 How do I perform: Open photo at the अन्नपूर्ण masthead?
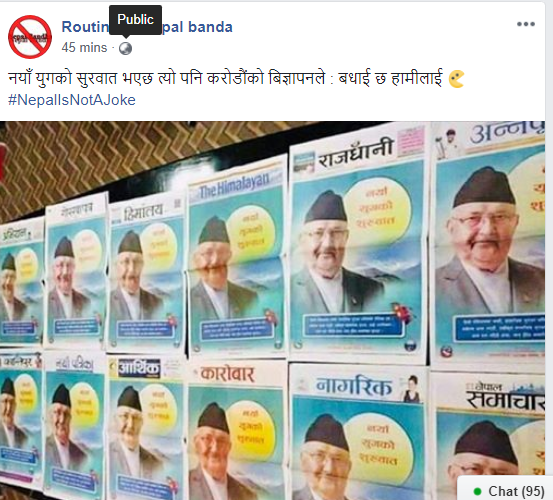[x=507, y=132]
